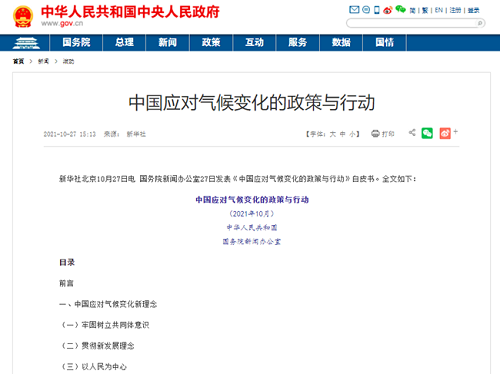Screen dimensions: 500x374
Task: Switch to simplified Chinese 简
Action: 412,10
